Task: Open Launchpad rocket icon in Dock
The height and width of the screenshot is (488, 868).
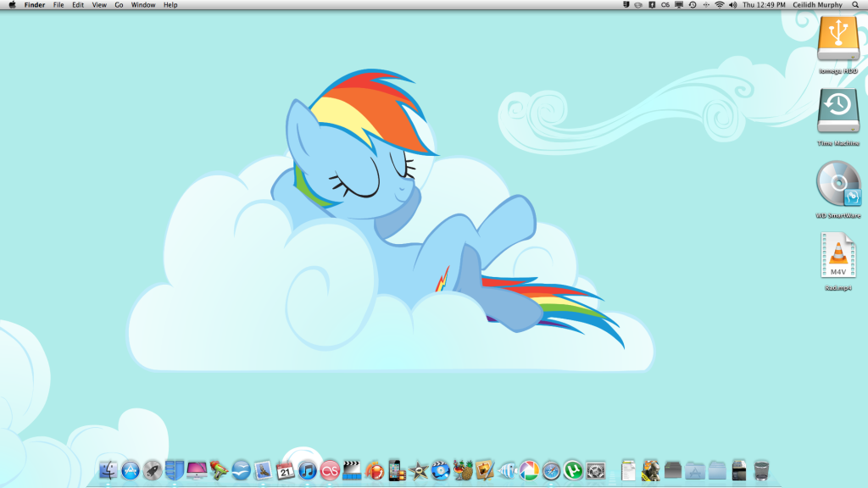Action: pyautogui.click(x=153, y=471)
